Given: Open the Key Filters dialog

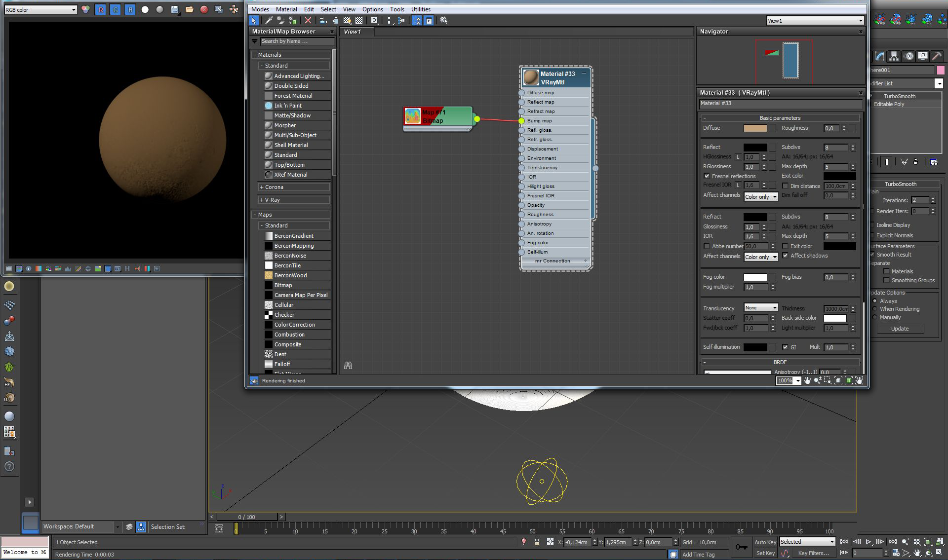Looking at the screenshot, I should pyautogui.click(x=813, y=553).
